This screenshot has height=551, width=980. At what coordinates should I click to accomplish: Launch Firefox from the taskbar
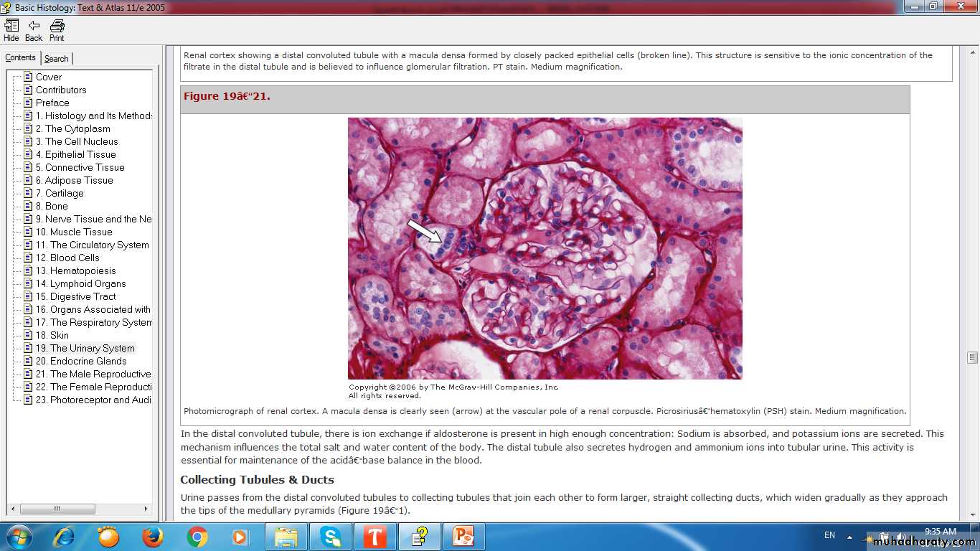click(152, 537)
